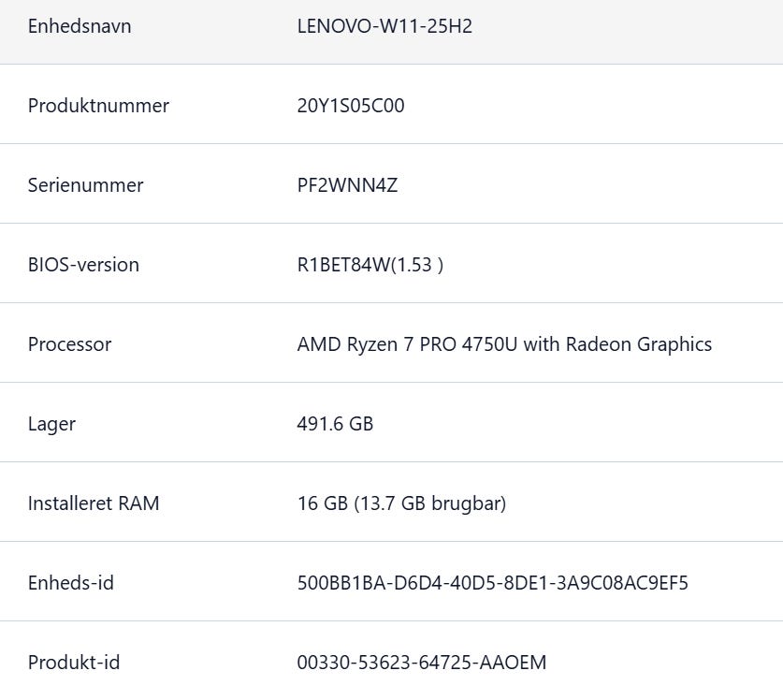
Task: Click the Enheds-id label
Action: coord(71,583)
